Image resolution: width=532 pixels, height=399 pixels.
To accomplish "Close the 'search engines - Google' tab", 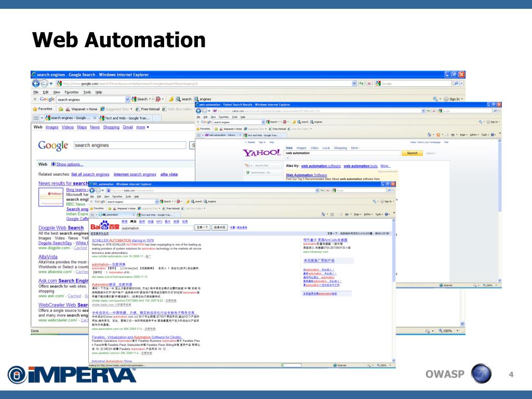I will pyautogui.click(x=95, y=118).
